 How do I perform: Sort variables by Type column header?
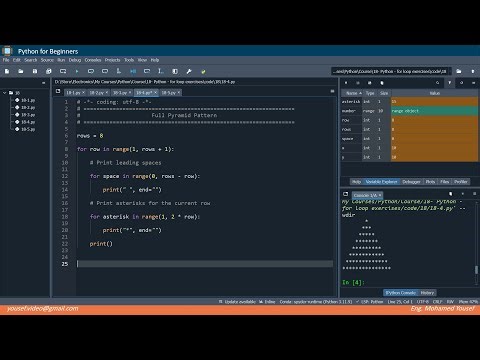pos(370,93)
